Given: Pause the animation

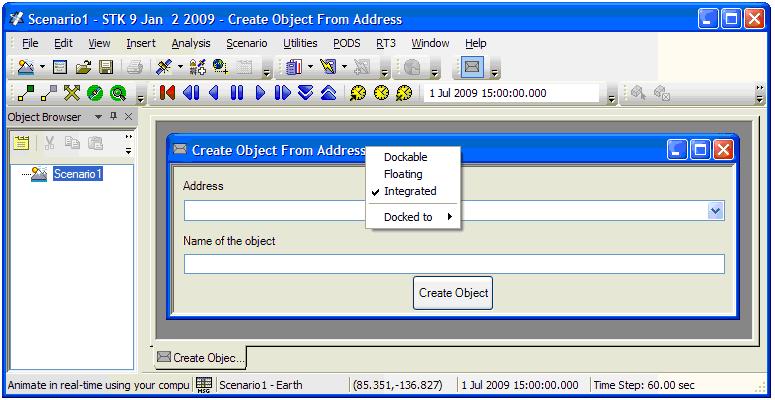Looking at the screenshot, I should 237,94.
